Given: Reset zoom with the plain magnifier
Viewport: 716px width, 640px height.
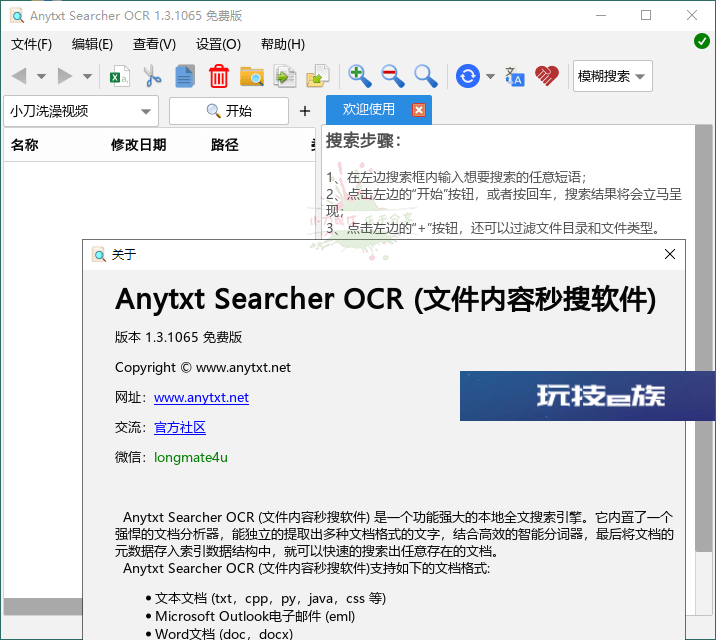Looking at the screenshot, I should [426, 76].
